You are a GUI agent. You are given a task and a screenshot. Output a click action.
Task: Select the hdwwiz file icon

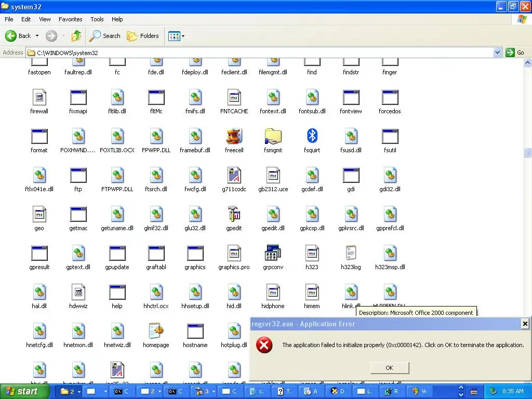point(78,292)
